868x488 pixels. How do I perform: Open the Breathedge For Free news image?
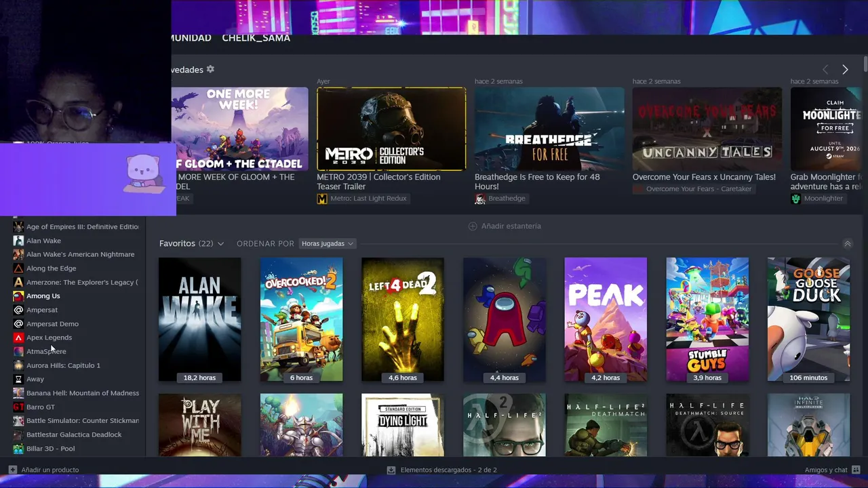[x=549, y=129]
